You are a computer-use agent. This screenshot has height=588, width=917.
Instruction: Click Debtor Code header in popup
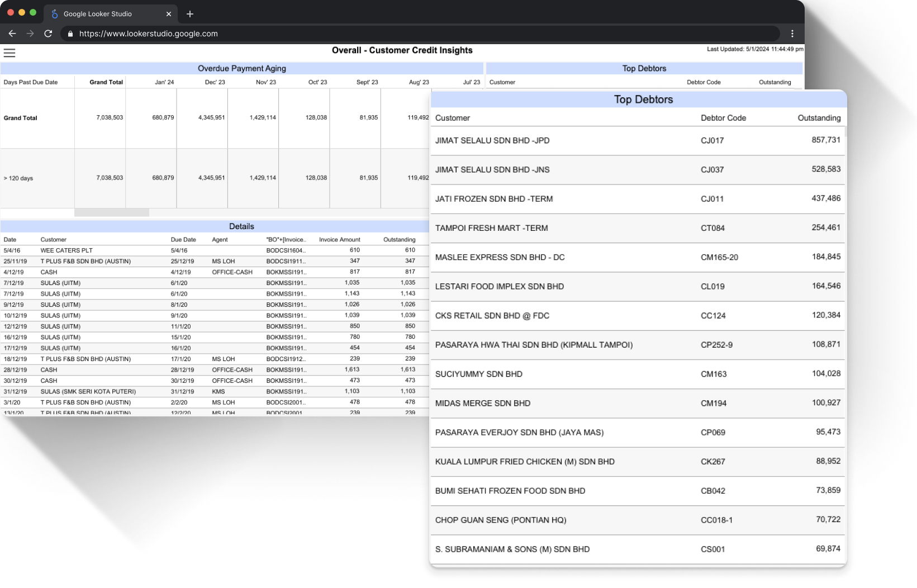pos(723,118)
